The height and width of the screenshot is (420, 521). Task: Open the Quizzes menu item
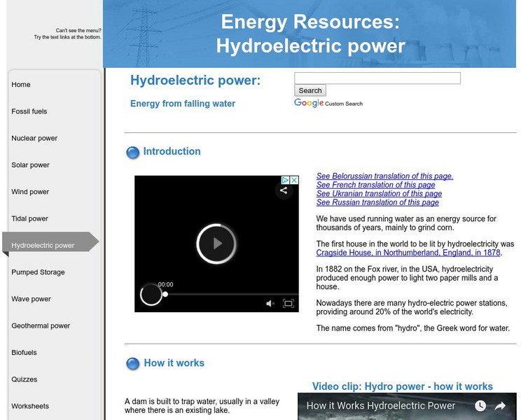click(x=24, y=379)
